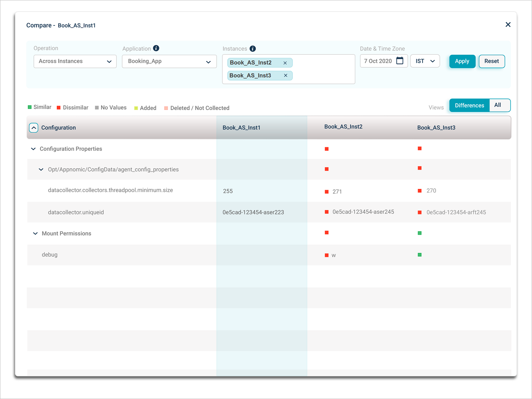Click the info icon next to Application
Screen dimensions: 532x399
[156, 48]
